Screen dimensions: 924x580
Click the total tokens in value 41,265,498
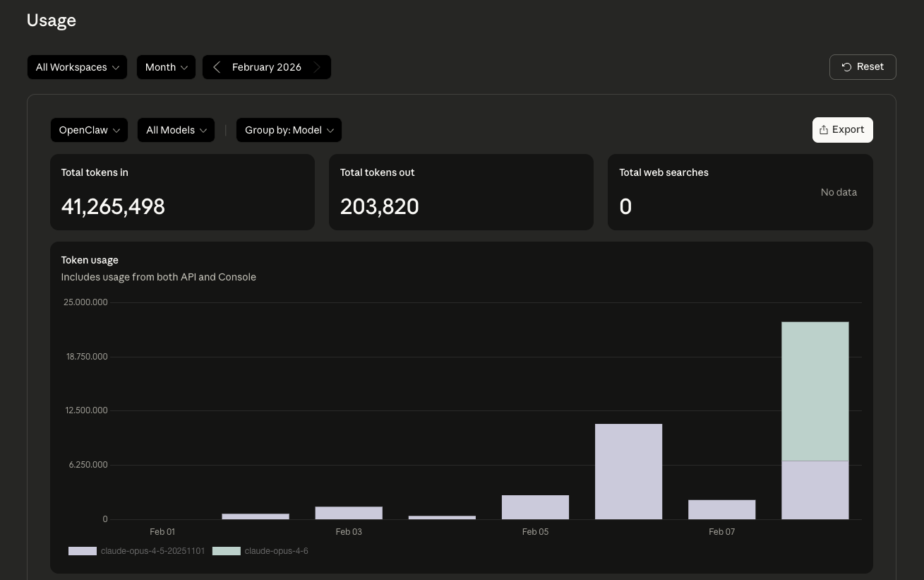(113, 206)
